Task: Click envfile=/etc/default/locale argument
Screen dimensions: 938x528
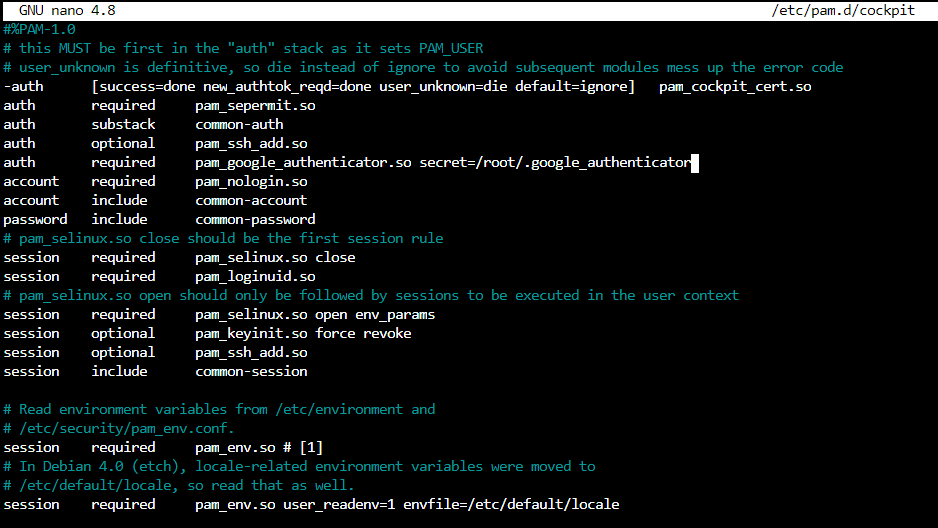Action: (511, 504)
